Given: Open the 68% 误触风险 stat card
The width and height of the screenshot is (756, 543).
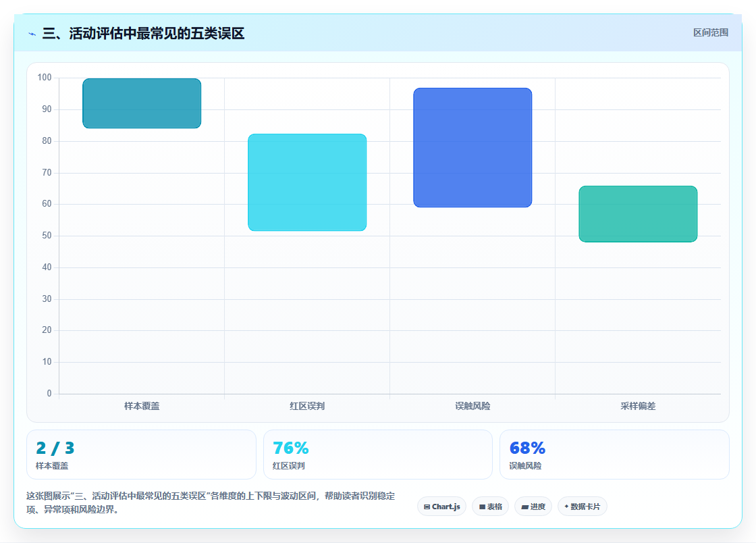Looking at the screenshot, I should click(614, 455).
